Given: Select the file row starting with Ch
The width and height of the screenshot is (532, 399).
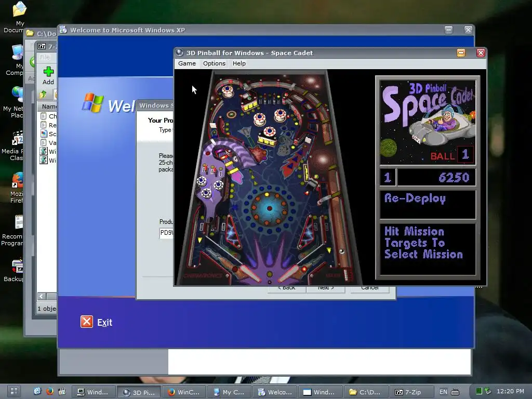Looking at the screenshot, I should point(48,116).
